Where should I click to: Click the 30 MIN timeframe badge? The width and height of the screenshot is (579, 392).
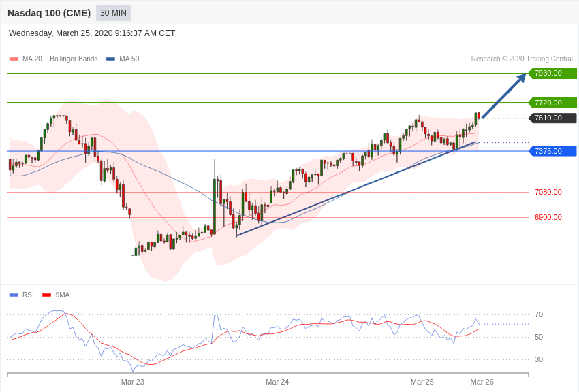[113, 13]
